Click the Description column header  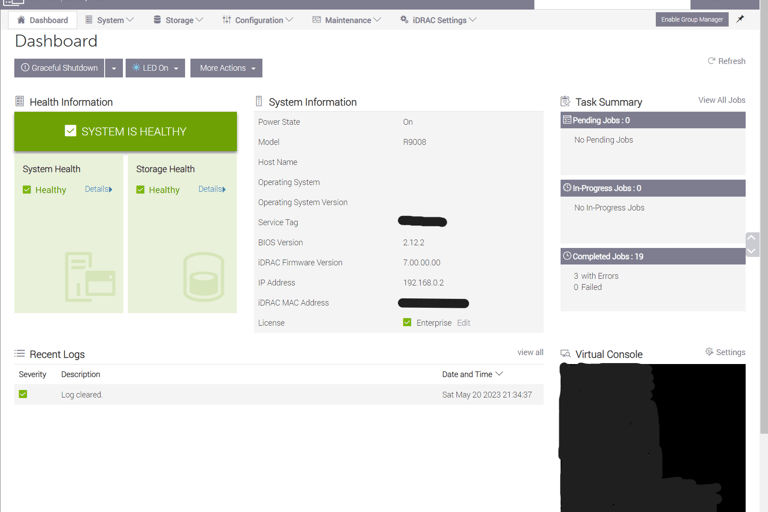(x=80, y=374)
